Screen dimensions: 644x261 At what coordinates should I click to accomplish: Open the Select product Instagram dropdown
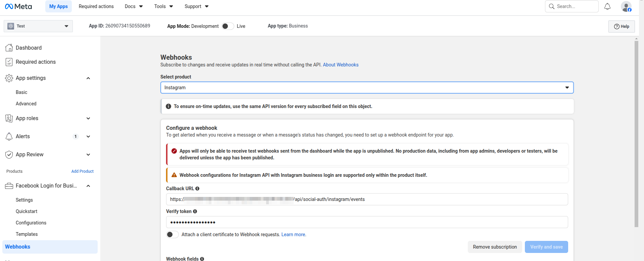click(x=367, y=88)
